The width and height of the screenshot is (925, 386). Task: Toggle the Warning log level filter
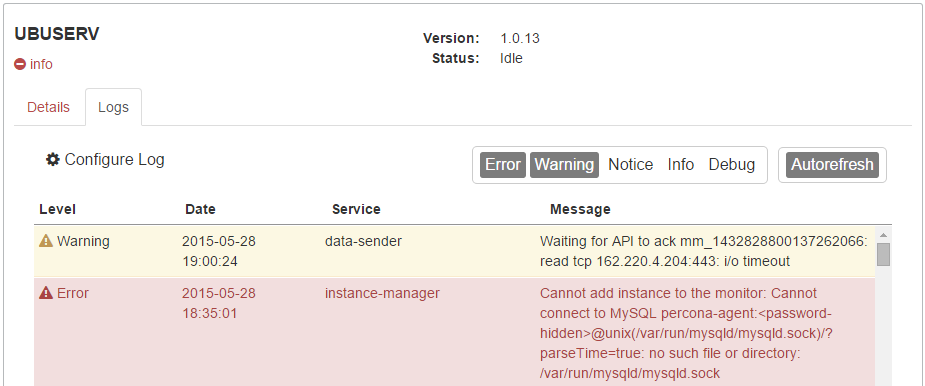pyautogui.click(x=564, y=165)
